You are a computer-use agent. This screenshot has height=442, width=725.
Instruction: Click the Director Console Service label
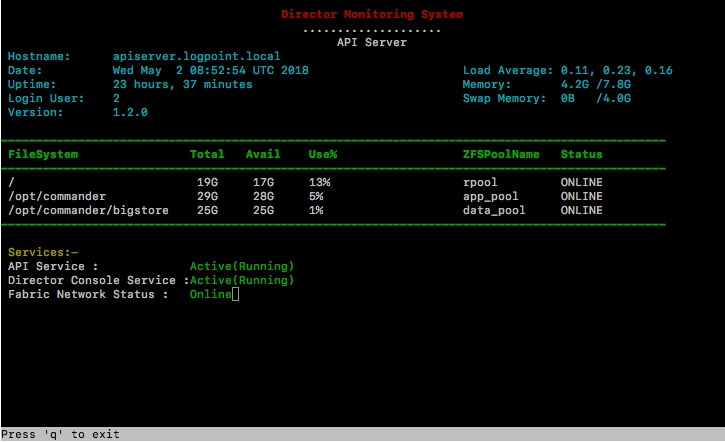coord(96,281)
